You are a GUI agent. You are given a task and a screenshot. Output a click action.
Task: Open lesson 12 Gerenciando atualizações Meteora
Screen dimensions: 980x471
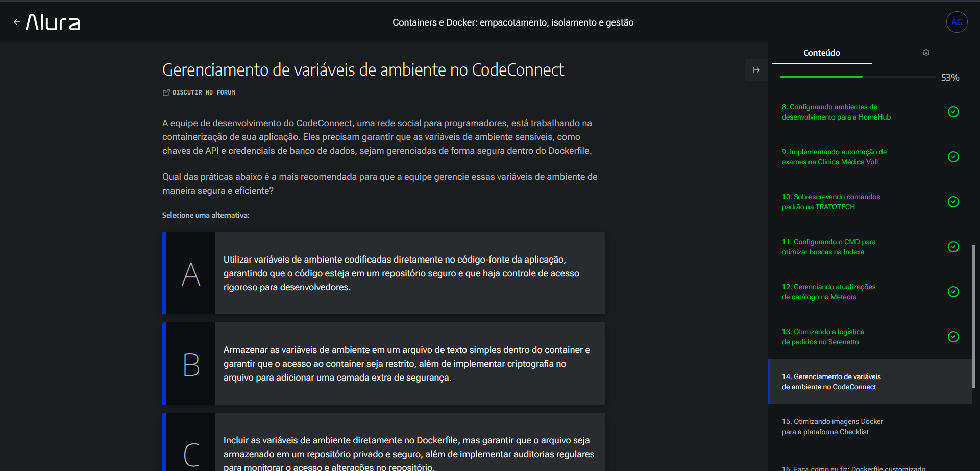click(x=869, y=292)
